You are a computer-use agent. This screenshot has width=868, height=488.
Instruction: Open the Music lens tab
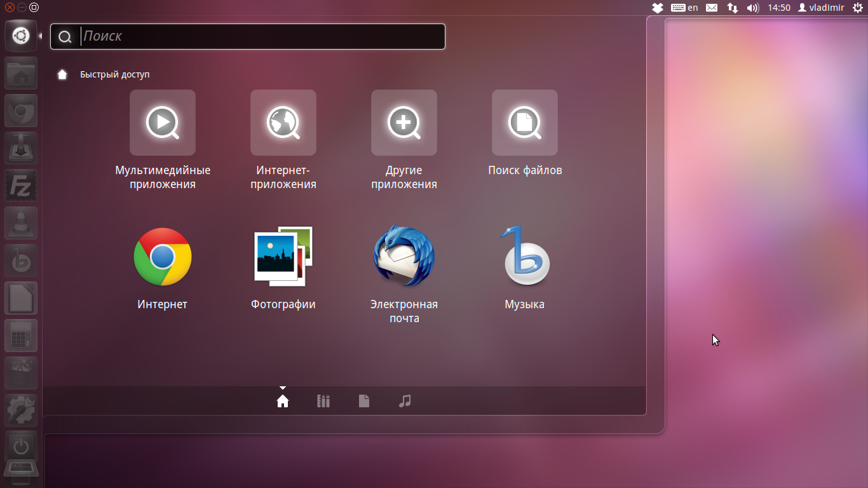coord(405,401)
